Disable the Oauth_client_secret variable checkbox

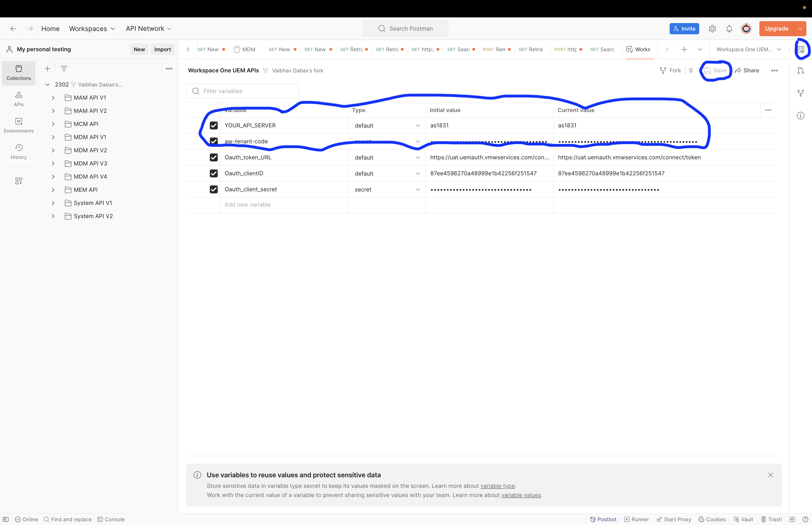[214, 190]
